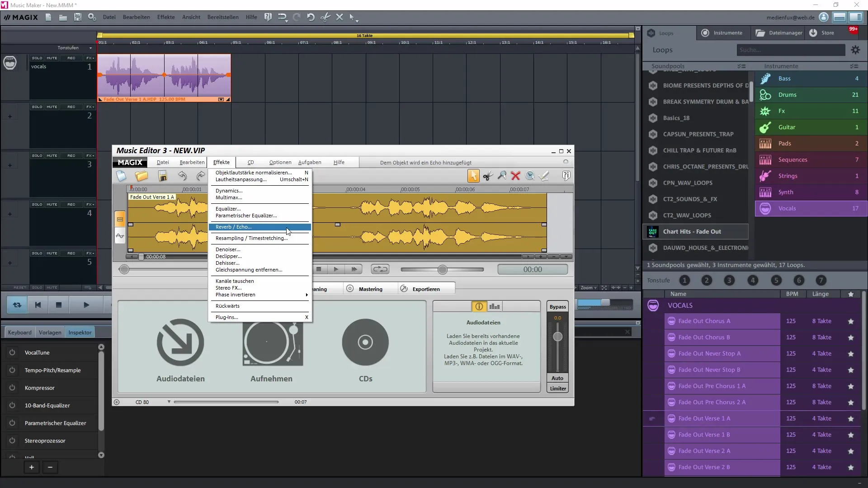Select the Bass instrument category
Screen dimensions: 868x488
(x=811, y=79)
